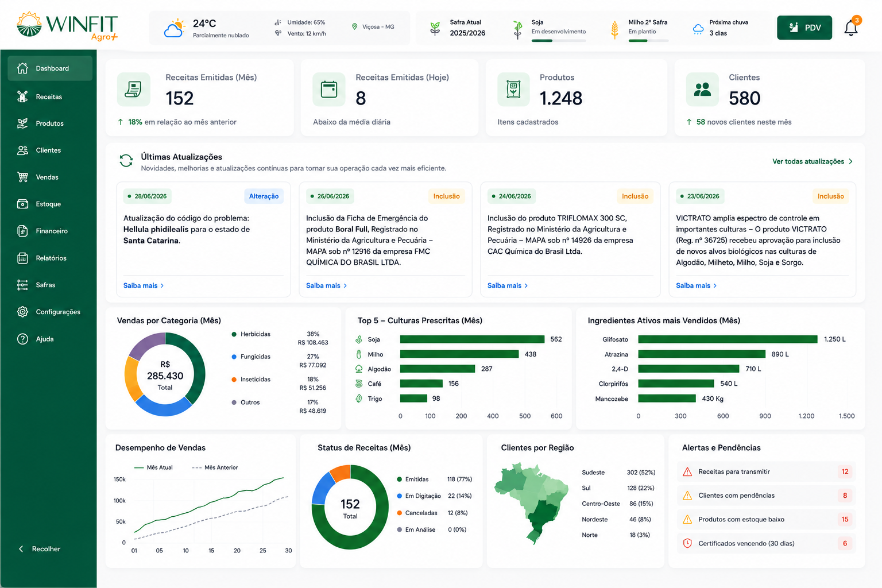The height and width of the screenshot is (588, 882).
Task: Click the Inseticidas legend dot
Action: pyautogui.click(x=234, y=380)
